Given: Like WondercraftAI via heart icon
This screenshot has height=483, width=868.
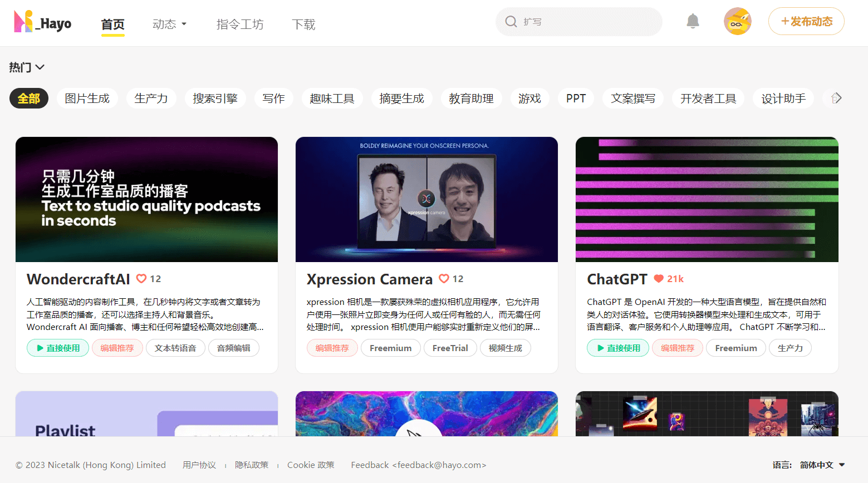Looking at the screenshot, I should click(141, 279).
